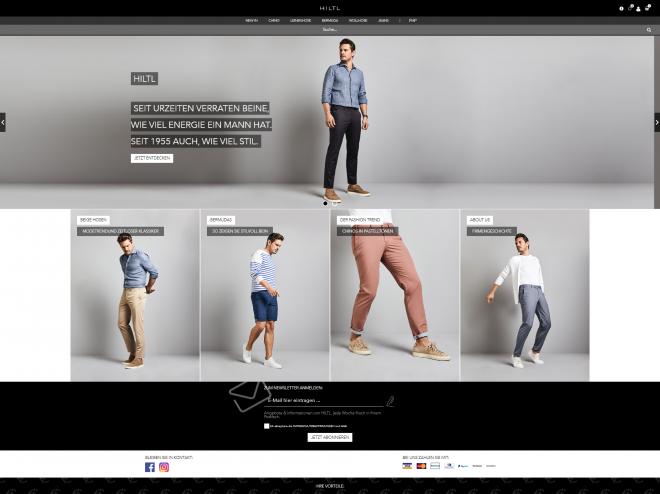Image resolution: width=660 pixels, height=494 pixels.
Task: Click the JETZT ABONNIEREN button
Action: click(330, 437)
